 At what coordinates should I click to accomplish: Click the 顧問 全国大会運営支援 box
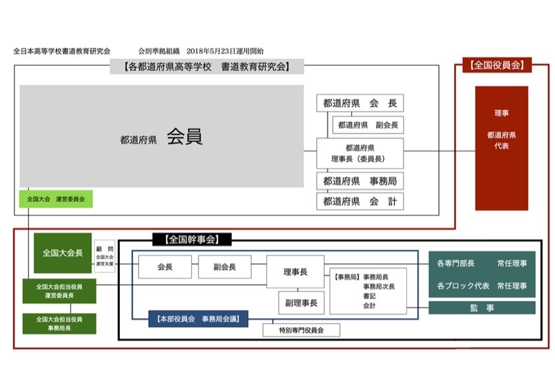click(x=105, y=256)
